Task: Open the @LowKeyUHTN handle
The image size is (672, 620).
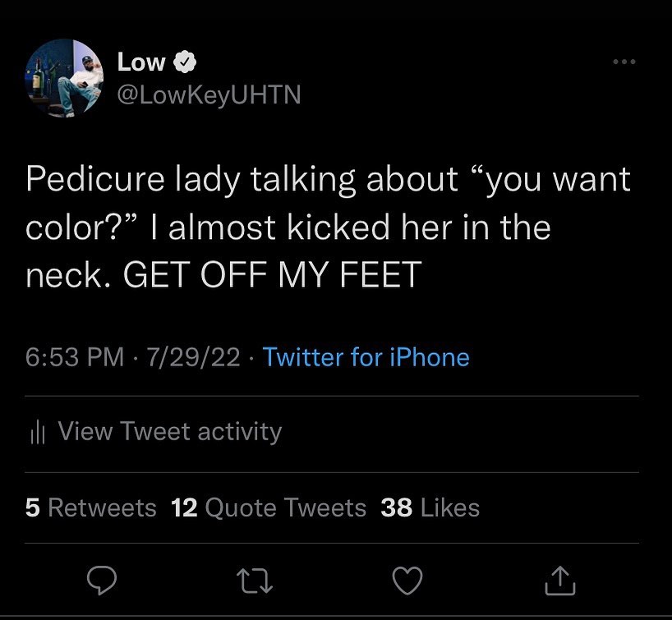Action: pyautogui.click(x=209, y=95)
